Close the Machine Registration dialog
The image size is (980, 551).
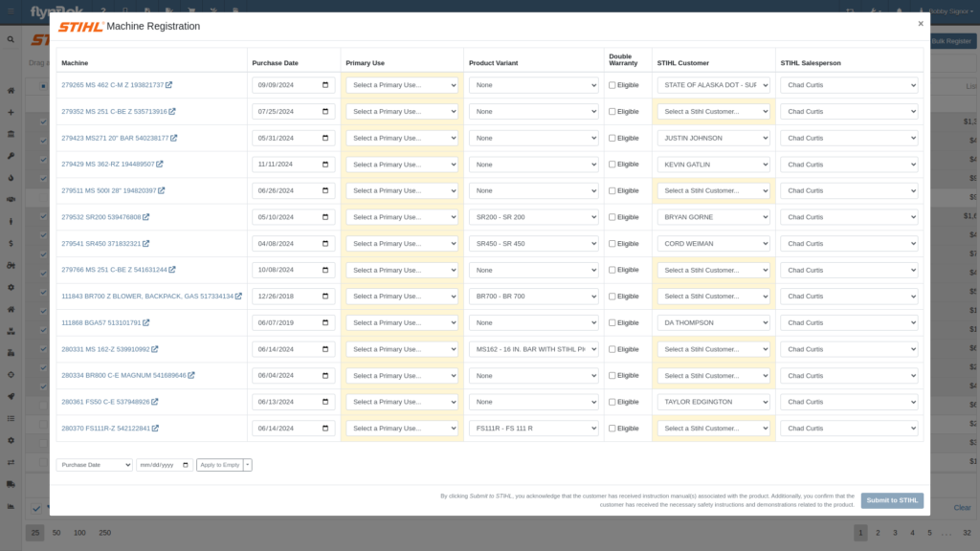pos(920,24)
